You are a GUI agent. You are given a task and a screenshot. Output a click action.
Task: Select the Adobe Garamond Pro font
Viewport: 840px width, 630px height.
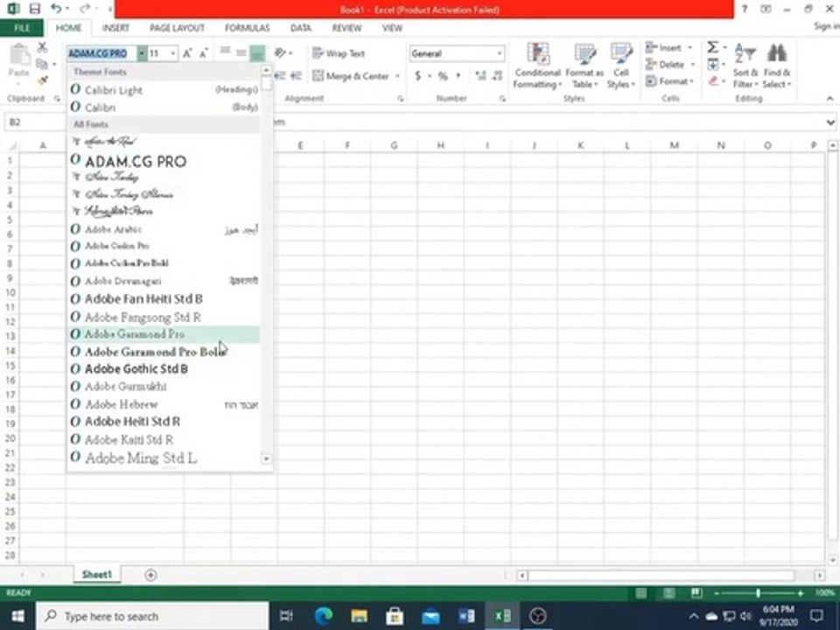[164, 334]
